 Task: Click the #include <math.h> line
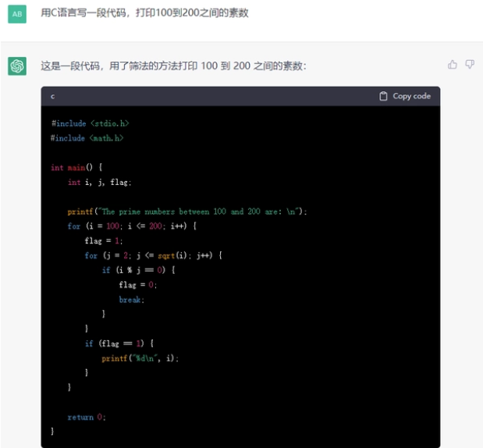tap(87, 138)
